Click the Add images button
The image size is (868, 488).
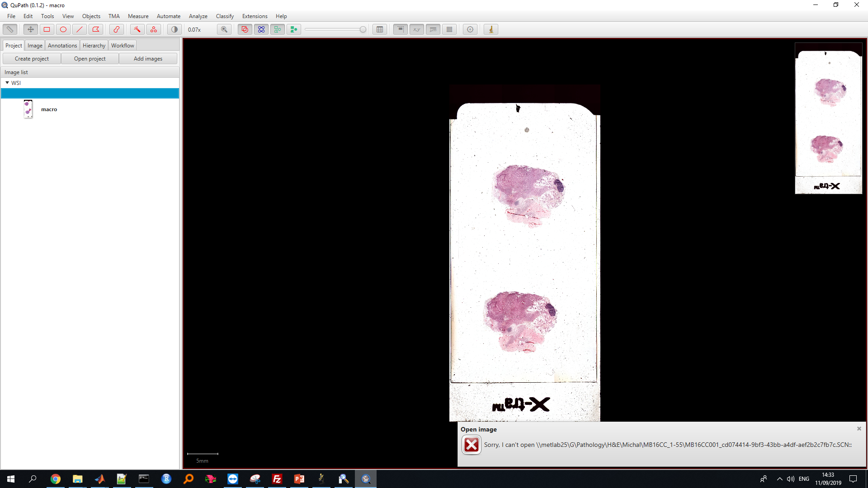pyautogui.click(x=148, y=59)
